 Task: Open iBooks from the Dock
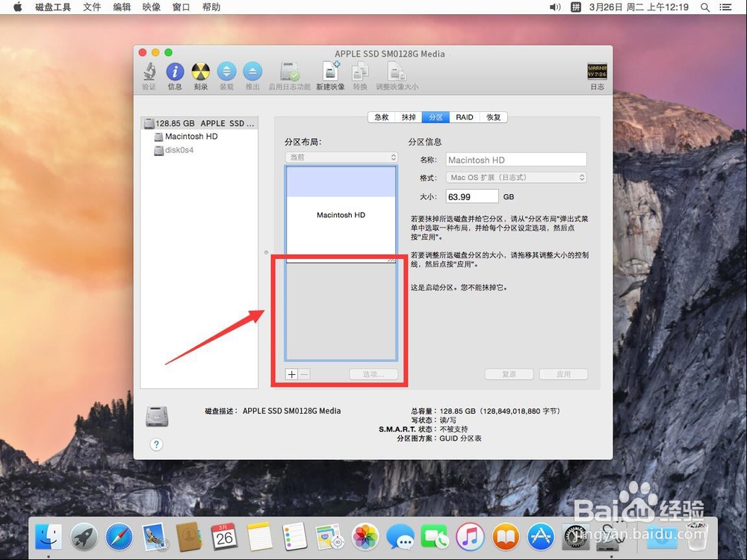[x=506, y=537]
